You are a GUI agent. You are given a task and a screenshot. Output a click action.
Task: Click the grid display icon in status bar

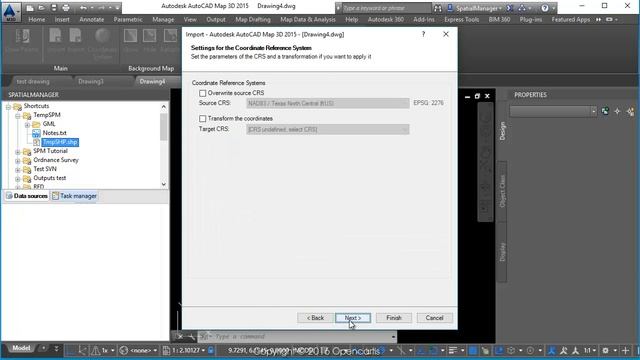pos(71,350)
